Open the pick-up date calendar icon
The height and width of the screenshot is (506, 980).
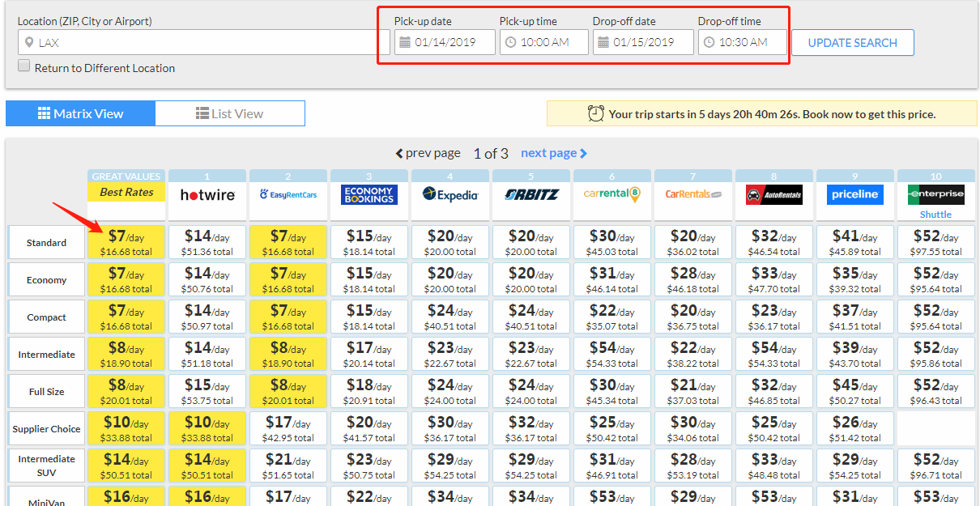[x=405, y=42]
